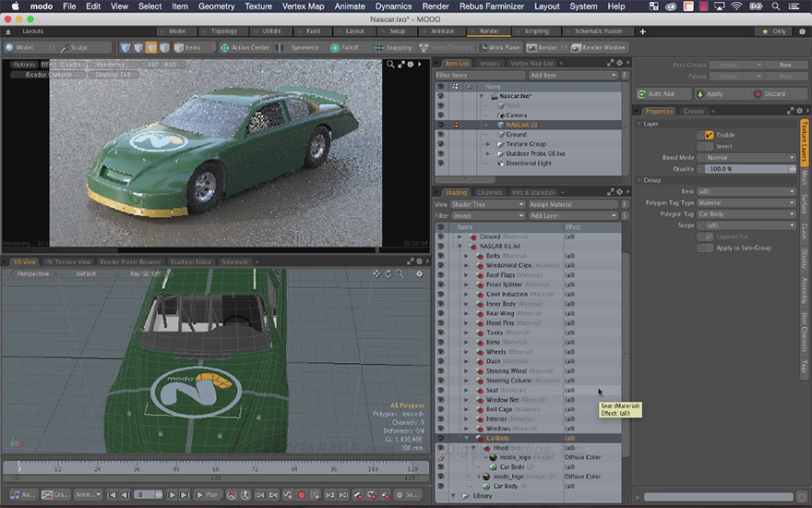Open the Action Center tool

(x=245, y=48)
